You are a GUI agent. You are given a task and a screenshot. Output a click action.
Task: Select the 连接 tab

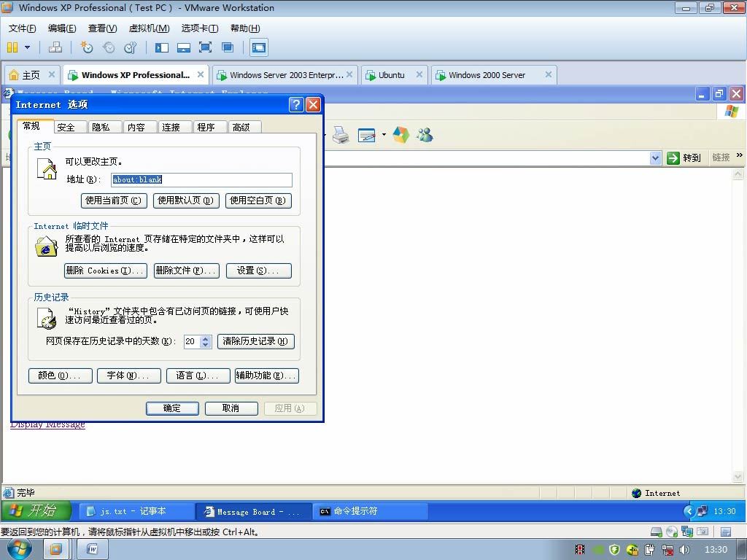coord(171,127)
